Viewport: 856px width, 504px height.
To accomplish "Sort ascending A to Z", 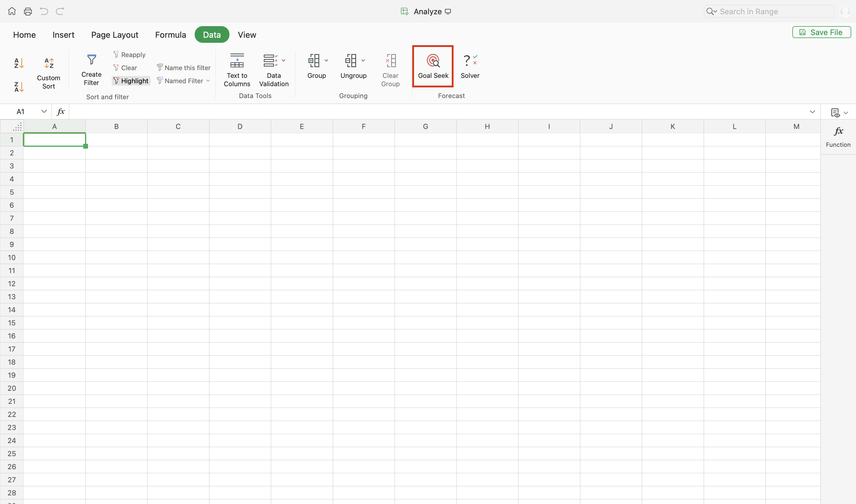I will pos(19,63).
